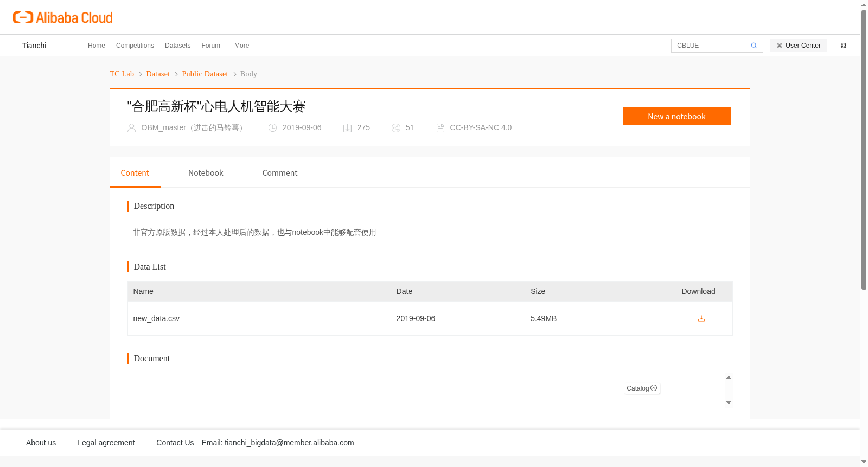Viewport: 868px width, 467px height.
Task: Switch to the Content tab
Action: pos(135,173)
